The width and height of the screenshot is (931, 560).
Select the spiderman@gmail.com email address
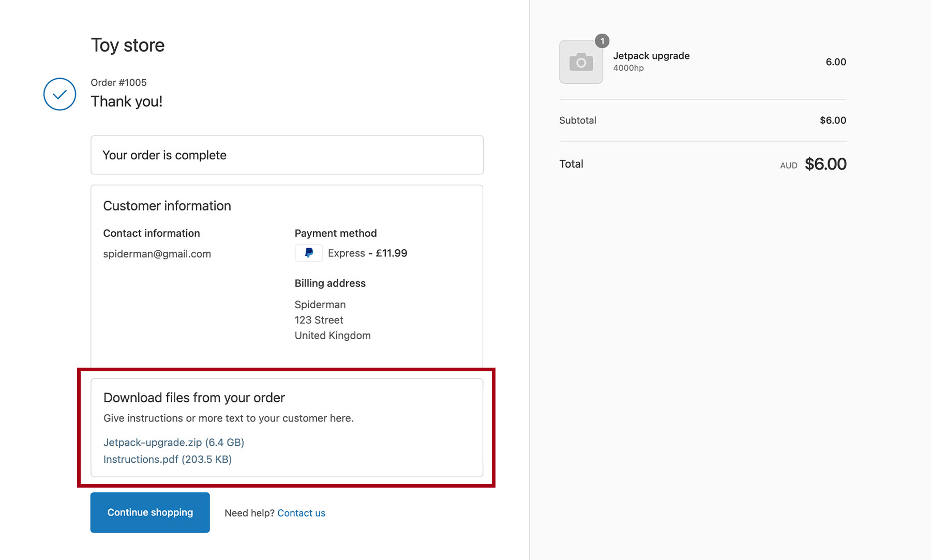coord(157,254)
